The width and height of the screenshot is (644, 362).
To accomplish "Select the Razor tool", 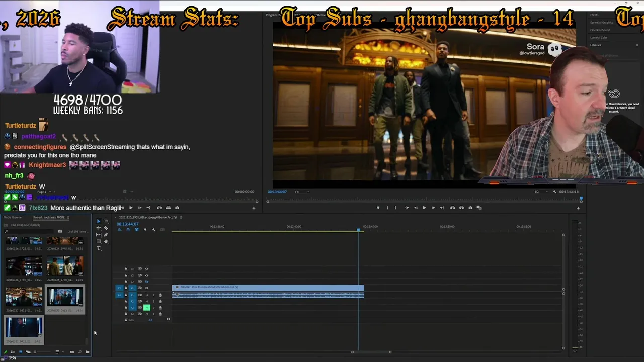I will 106,228.
